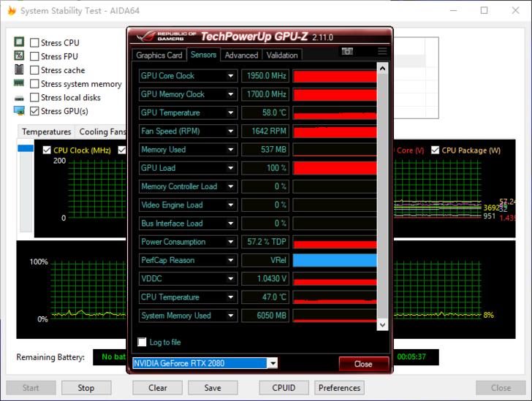The image size is (532, 401).
Task: Click the blue PerfCap Reason bar
Action: pos(335,260)
